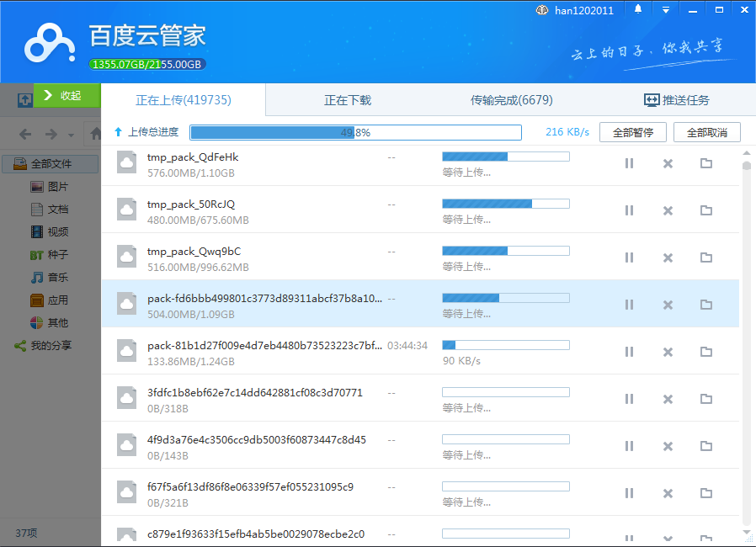Pause upload of f67f5a6f13df86f8 file
Image resolution: width=756 pixels, height=547 pixels.
[x=629, y=493]
